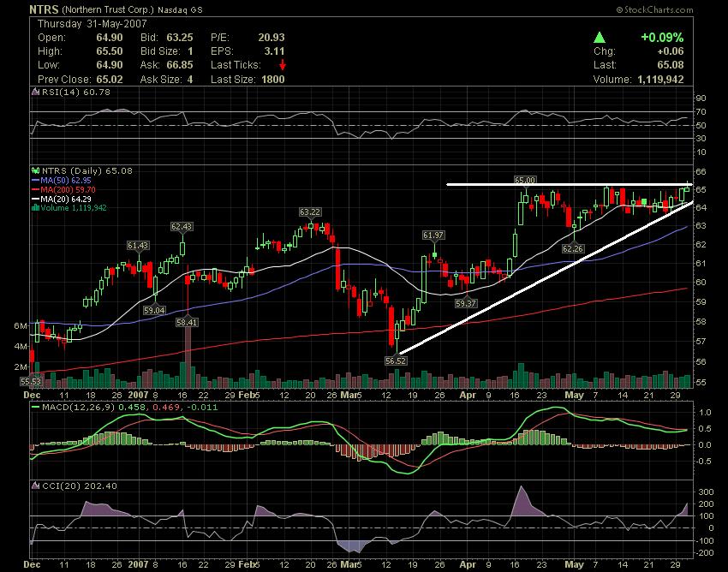Click the 1.0 level on MACD axis
This screenshot has height=572, width=728.
click(x=705, y=412)
